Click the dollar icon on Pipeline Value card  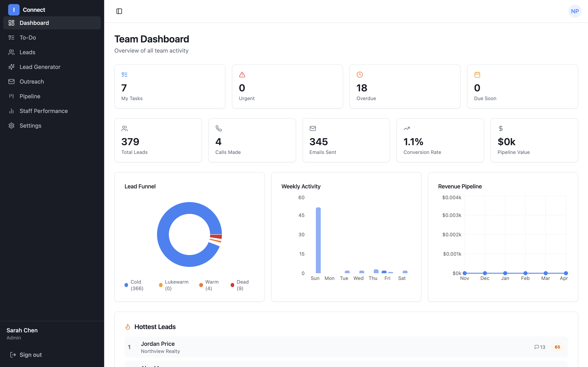coord(501,128)
